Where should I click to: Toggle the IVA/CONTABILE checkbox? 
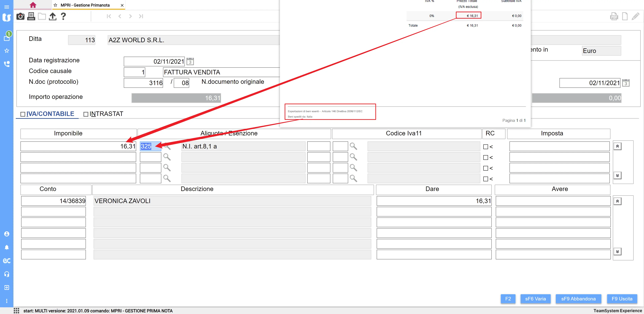click(23, 114)
